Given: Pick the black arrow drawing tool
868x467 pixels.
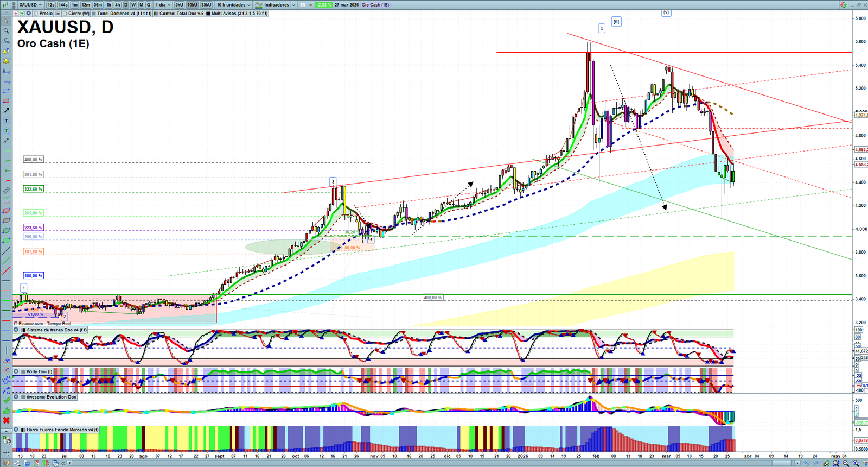Looking at the screenshot, I should [6, 111].
